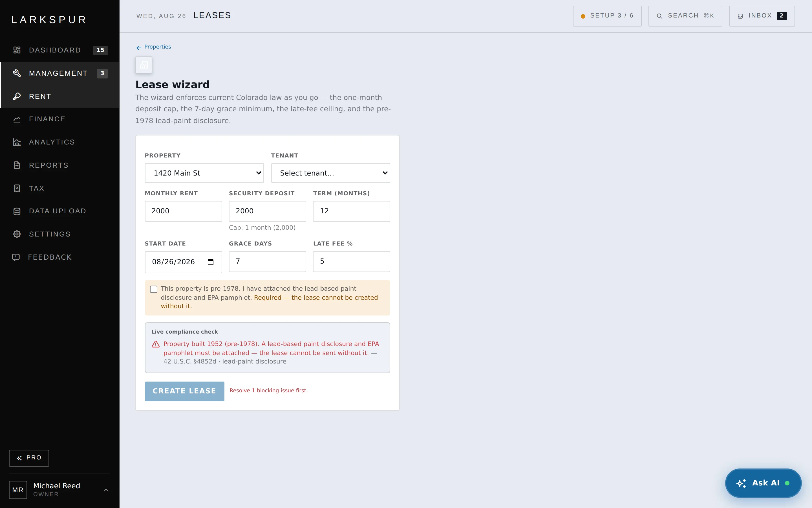
Task: Click the 'WED, AUG 26' date label
Action: pyautogui.click(x=161, y=16)
